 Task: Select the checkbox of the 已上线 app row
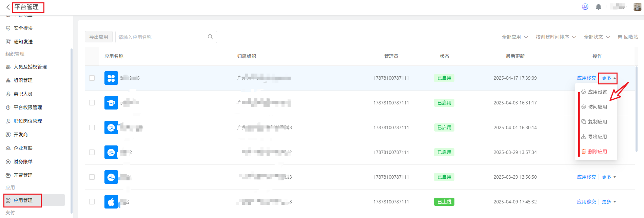coord(92,202)
